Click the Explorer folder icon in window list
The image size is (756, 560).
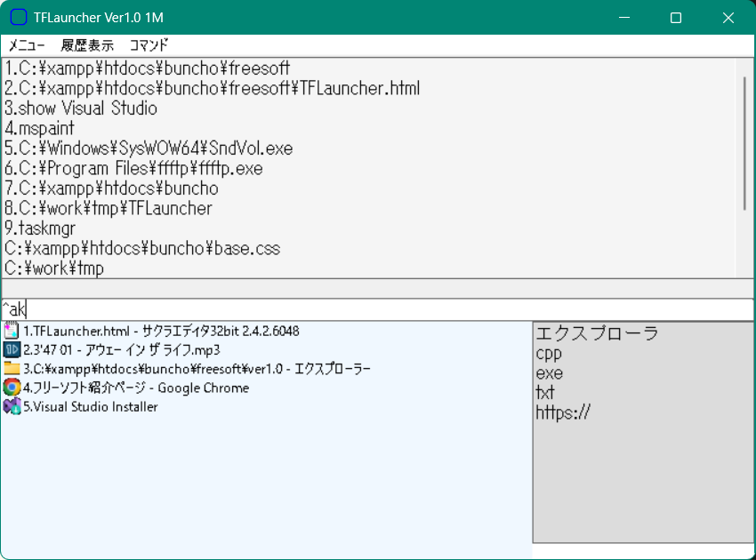pos(12,368)
